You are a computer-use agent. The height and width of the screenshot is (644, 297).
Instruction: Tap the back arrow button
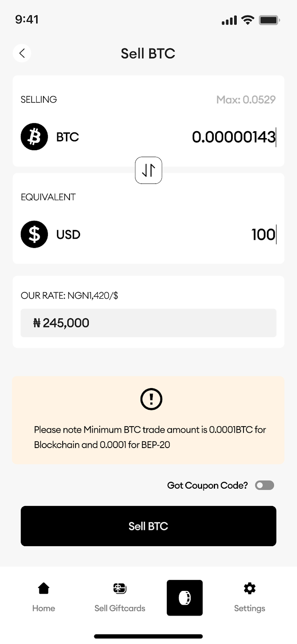pyautogui.click(x=22, y=53)
